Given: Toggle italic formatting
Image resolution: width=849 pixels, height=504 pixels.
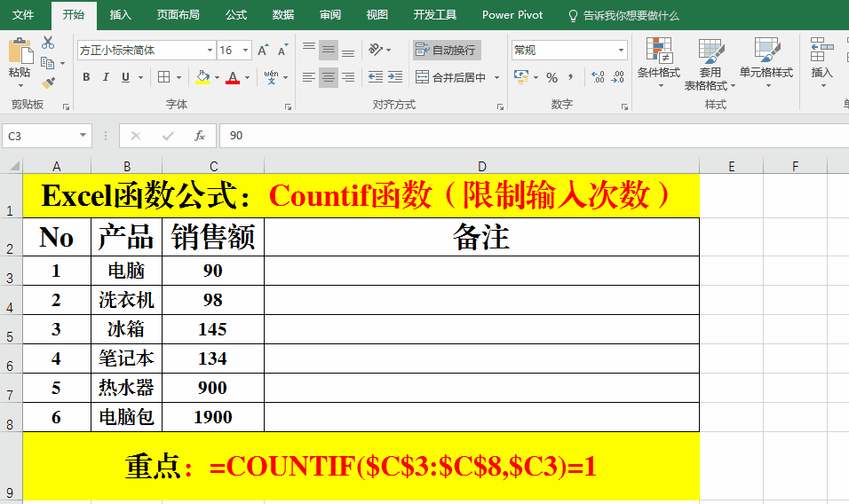Looking at the screenshot, I should [x=107, y=77].
